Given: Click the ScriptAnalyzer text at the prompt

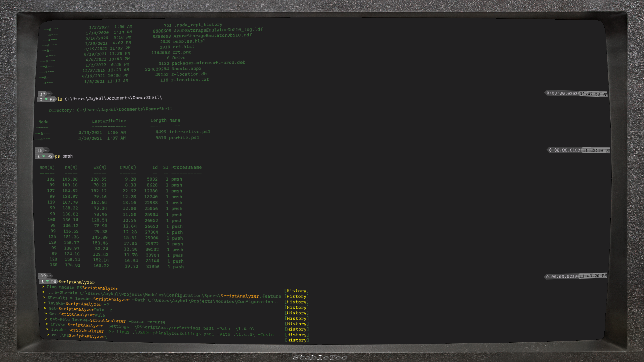Looking at the screenshot, I should (76, 282).
